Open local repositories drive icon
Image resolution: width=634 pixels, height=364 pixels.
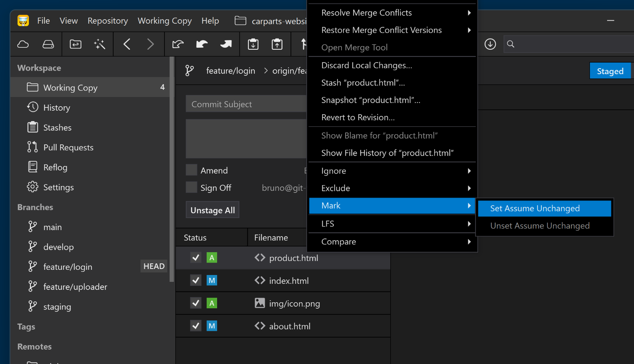point(48,44)
